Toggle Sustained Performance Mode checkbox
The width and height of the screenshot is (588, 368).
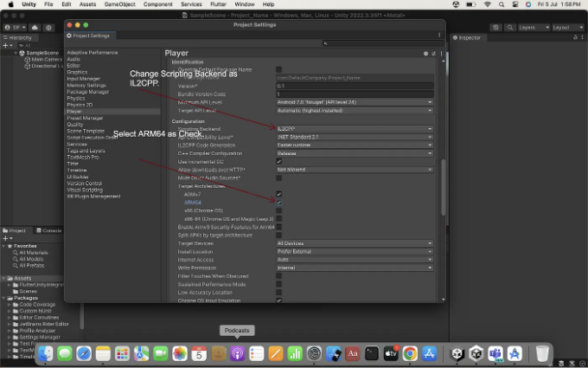278,284
